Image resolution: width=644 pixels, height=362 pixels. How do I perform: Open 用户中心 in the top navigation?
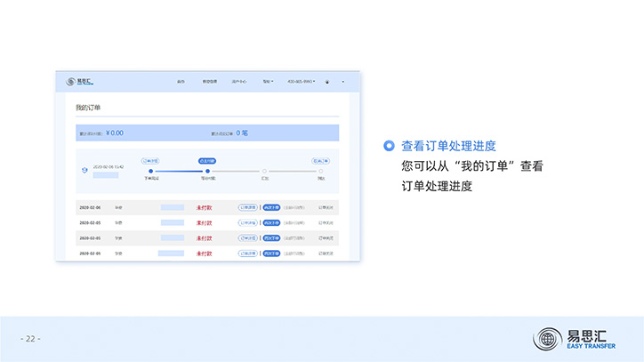point(238,82)
